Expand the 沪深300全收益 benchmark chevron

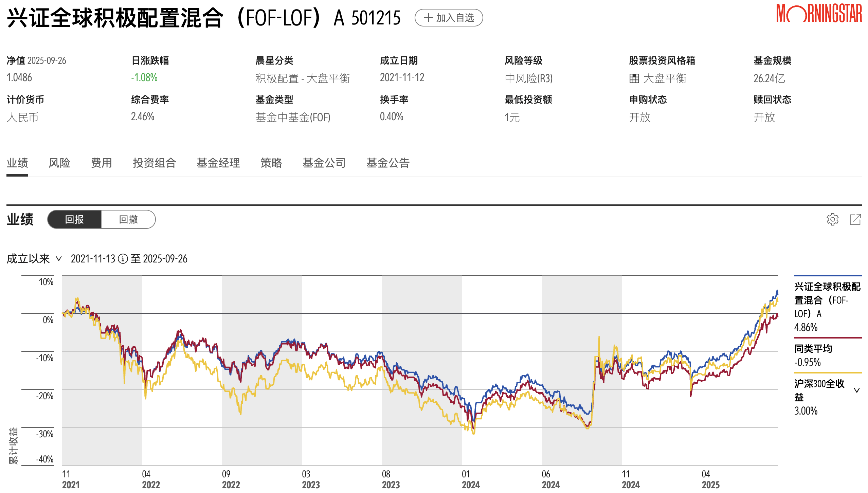[x=856, y=390]
